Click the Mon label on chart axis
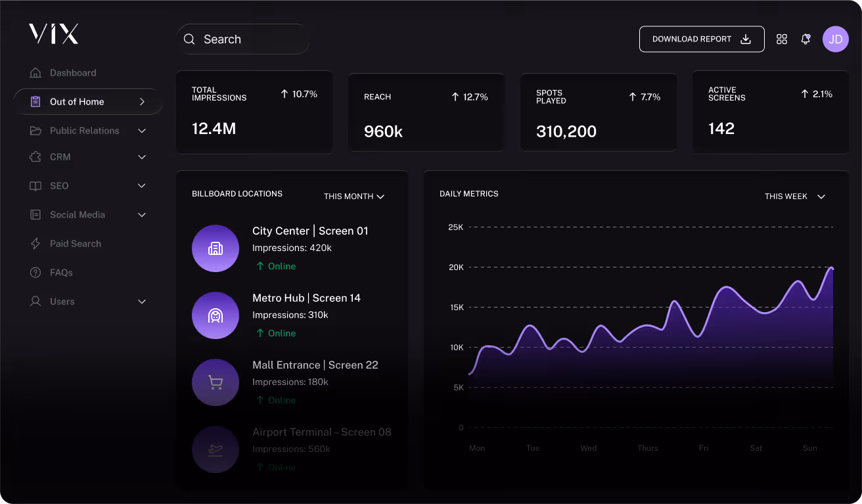This screenshot has width=862, height=504. click(477, 448)
